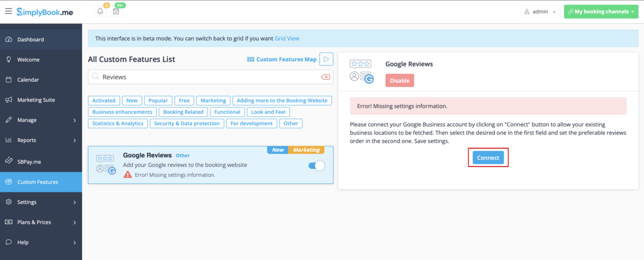Image resolution: width=644 pixels, height=260 pixels.
Task: Open the tasks checklist icon
Action: pos(115,11)
